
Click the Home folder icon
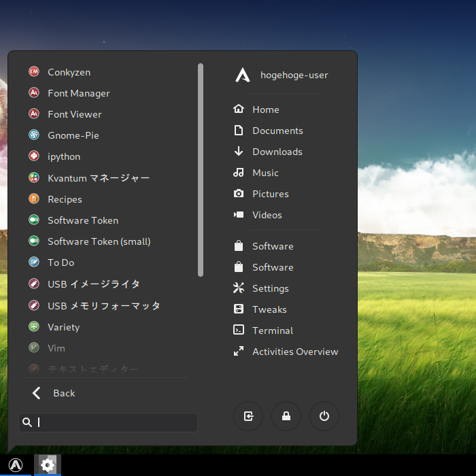[x=239, y=109]
